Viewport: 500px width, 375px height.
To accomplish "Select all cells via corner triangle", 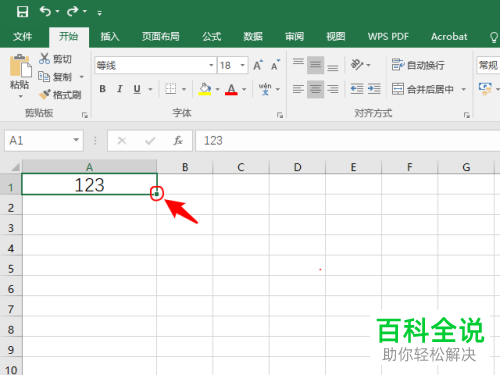I will coord(15,167).
